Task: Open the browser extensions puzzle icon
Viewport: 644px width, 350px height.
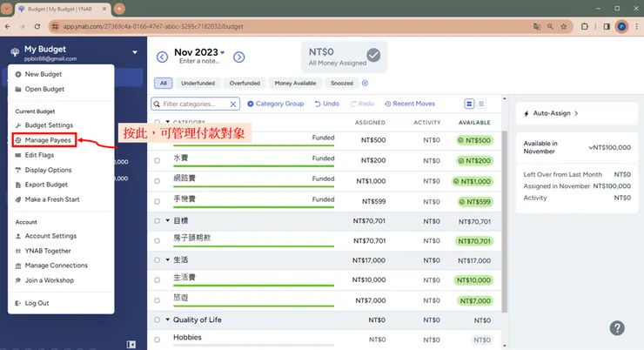Action: (x=585, y=26)
